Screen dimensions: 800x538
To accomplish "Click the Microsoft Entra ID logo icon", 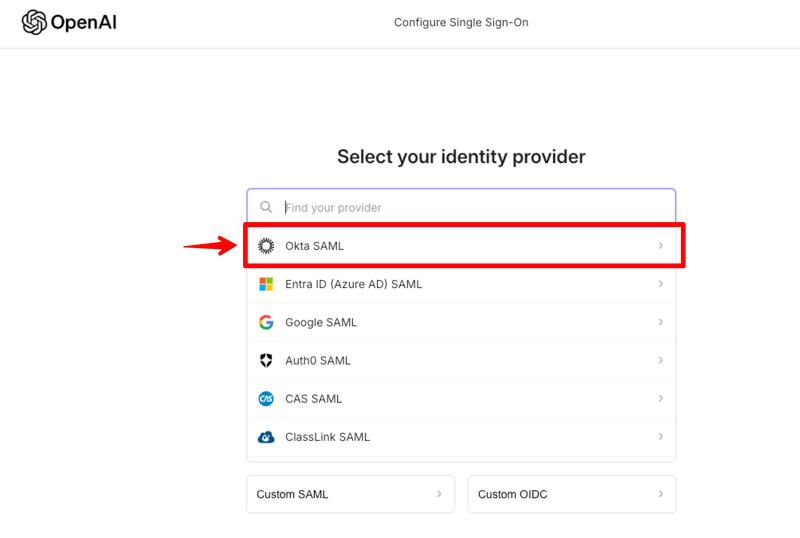I will coord(266,284).
